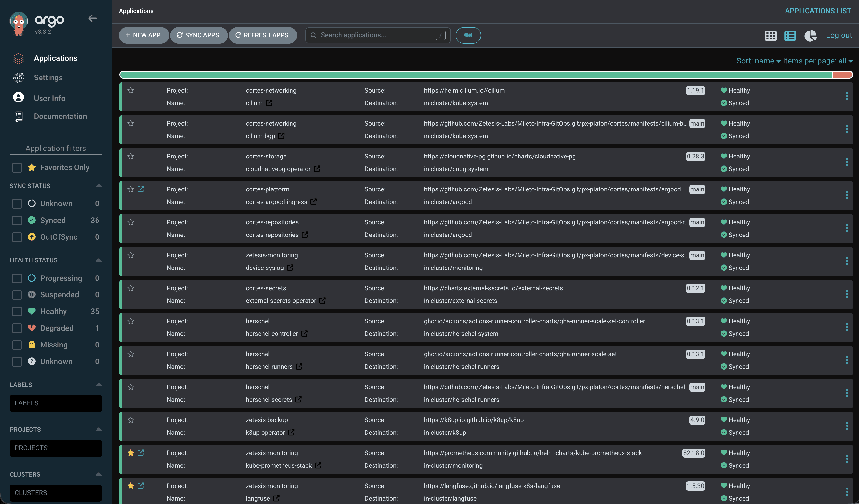Open external link icon beside cortes-repositories name
Image resolution: width=859 pixels, height=504 pixels.
pos(305,235)
